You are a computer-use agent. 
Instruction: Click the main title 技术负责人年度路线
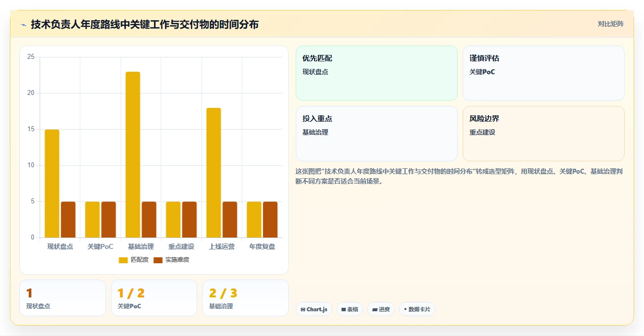[145, 24]
